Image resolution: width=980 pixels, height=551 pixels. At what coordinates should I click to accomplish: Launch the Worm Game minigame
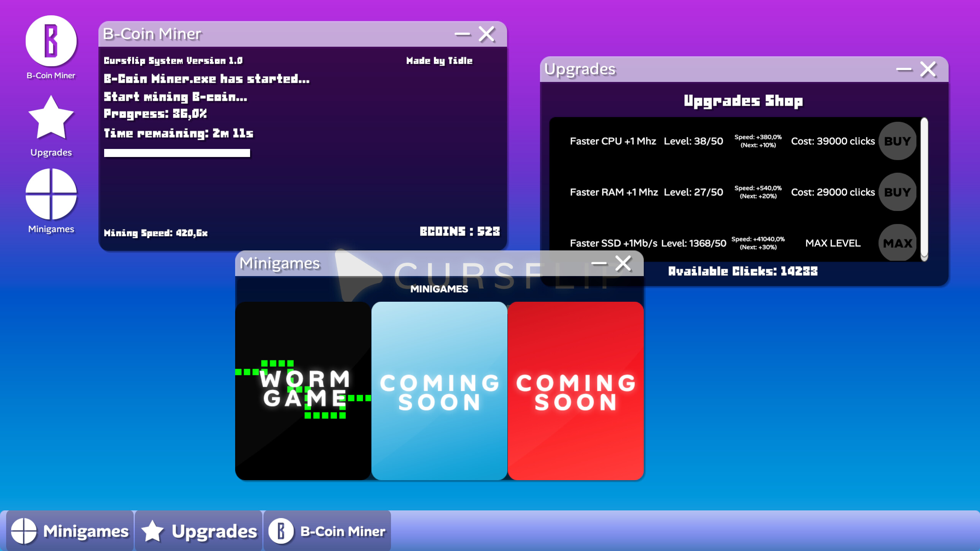[303, 391]
